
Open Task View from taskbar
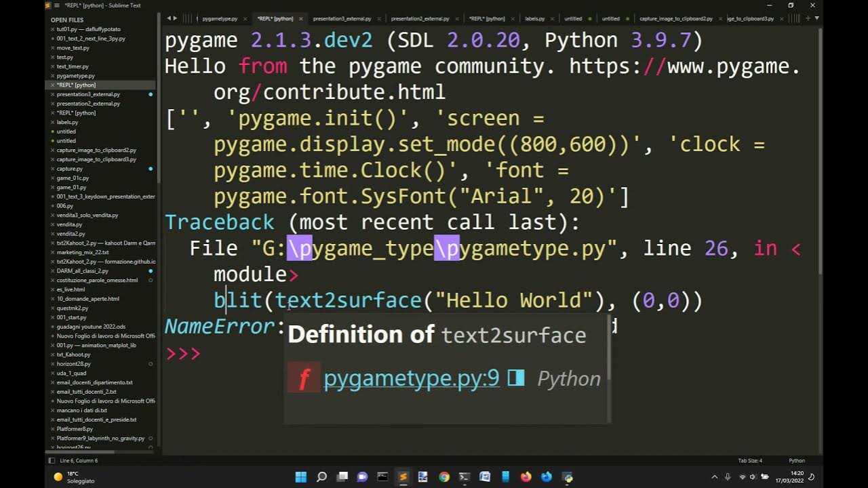342,476
